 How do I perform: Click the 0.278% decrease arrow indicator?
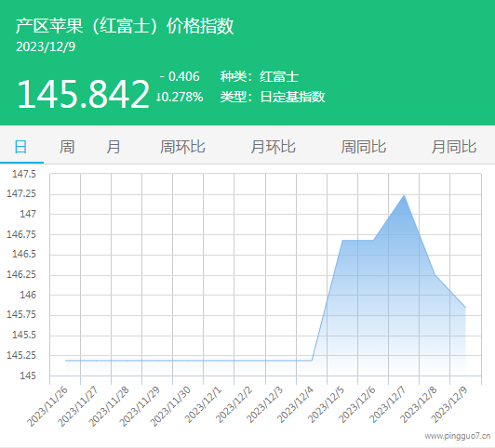click(x=159, y=97)
